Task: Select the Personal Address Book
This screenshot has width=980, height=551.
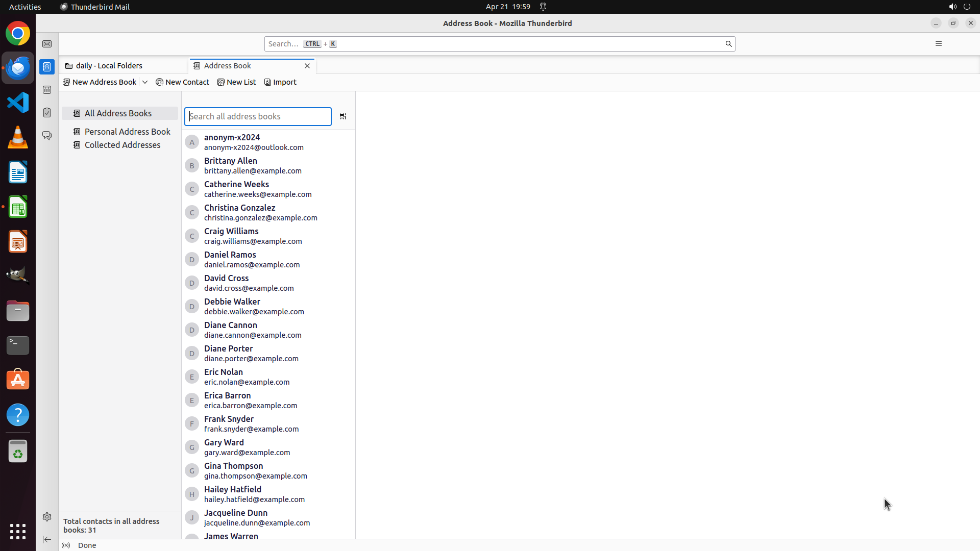Action: point(127,132)
